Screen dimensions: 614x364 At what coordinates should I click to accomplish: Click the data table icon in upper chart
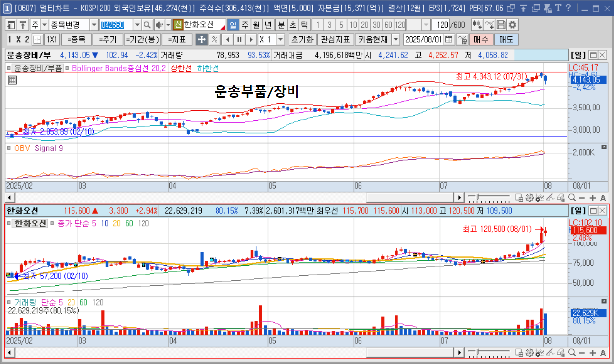[x=12, y=80]
